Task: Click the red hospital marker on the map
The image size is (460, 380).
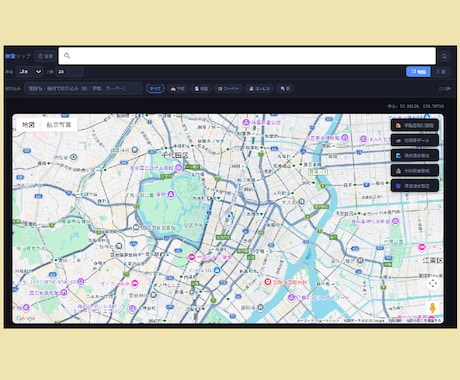Action: click(x=267, y=282)
